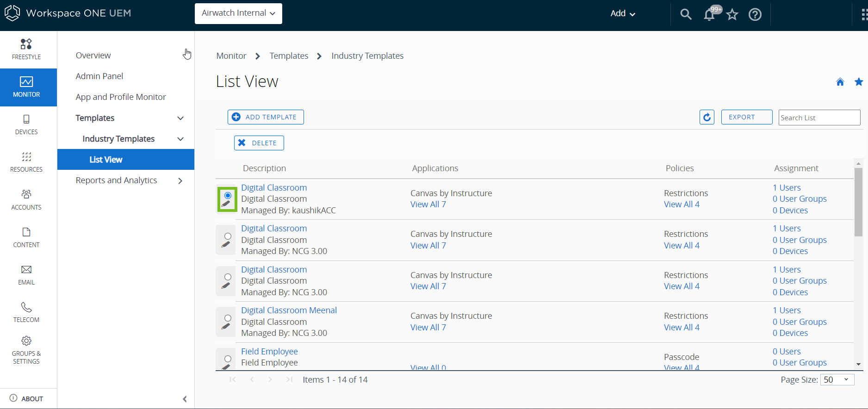
Task: Open notifications bell with 99+ badge
Action: coord(710,14)
